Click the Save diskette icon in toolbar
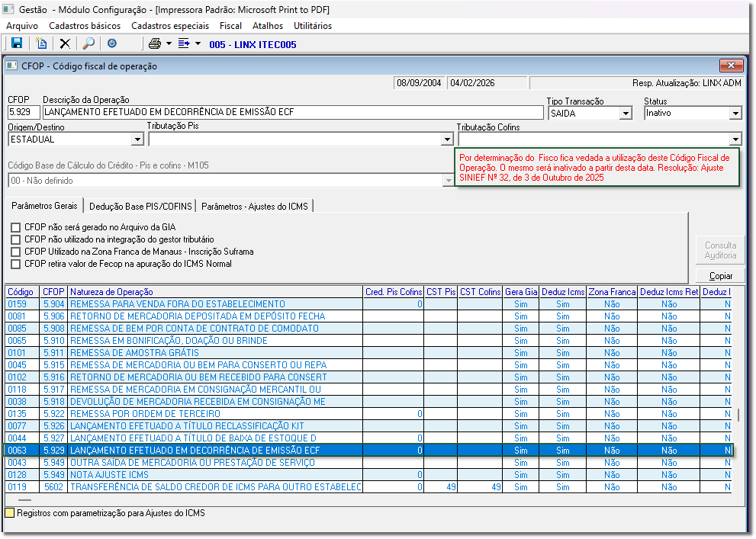 [x=17, y=43]
